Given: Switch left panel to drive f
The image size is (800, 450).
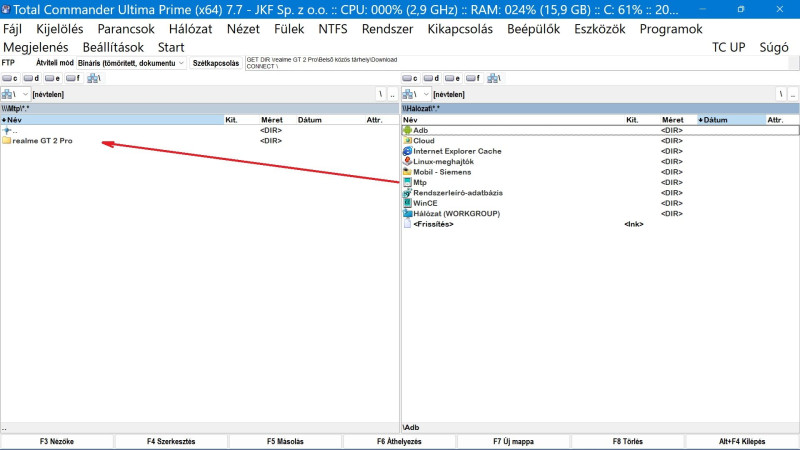Looking at the screenshot, I should click(73, 78).
